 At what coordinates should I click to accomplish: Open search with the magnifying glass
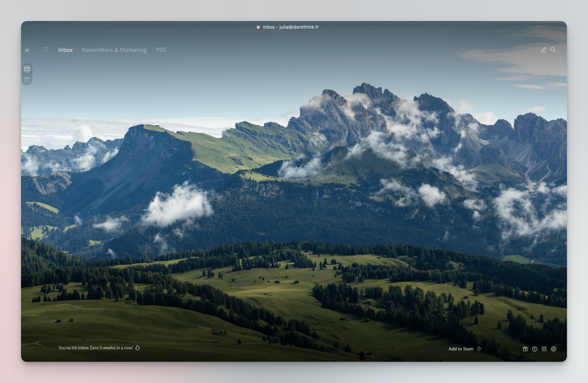coord(553,50)
